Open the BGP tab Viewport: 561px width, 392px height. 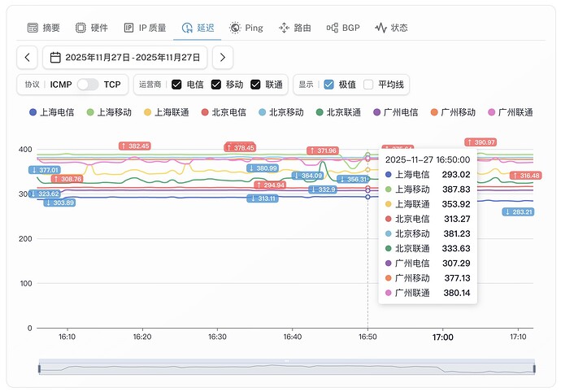343,28
